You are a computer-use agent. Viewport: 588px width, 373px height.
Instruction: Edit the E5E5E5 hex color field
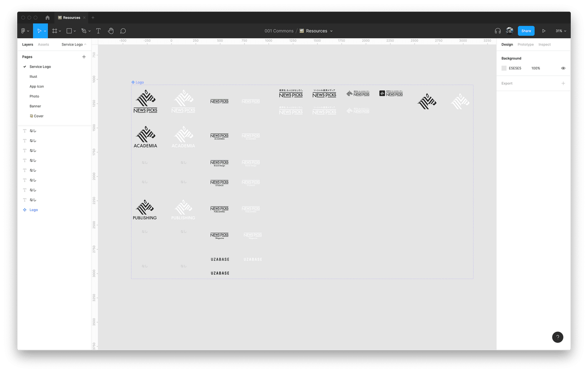[x=515, y=68]
